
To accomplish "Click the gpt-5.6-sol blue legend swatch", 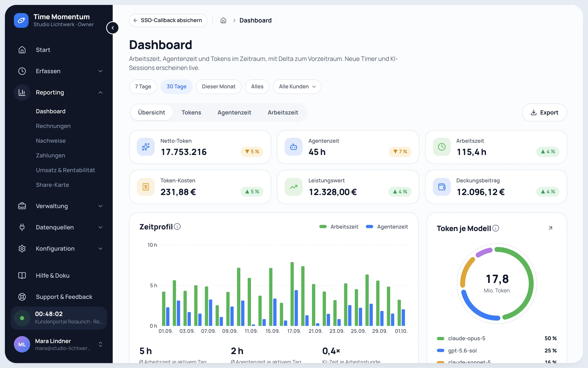I will pos(441,350).
